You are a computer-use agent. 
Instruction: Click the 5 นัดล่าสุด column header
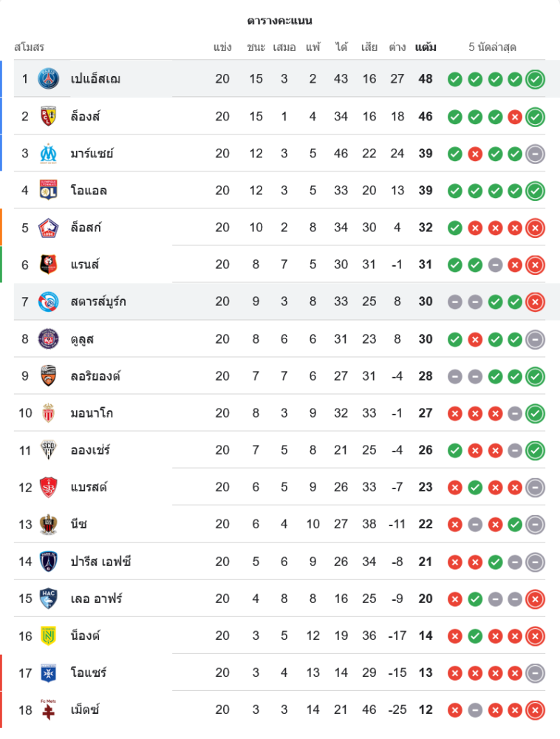coord(492,47)
